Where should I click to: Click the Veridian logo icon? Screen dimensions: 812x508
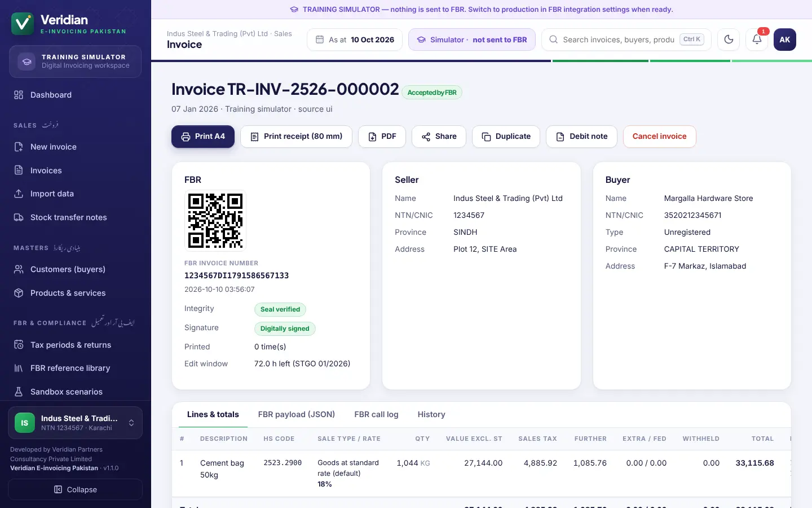point(23,24)
